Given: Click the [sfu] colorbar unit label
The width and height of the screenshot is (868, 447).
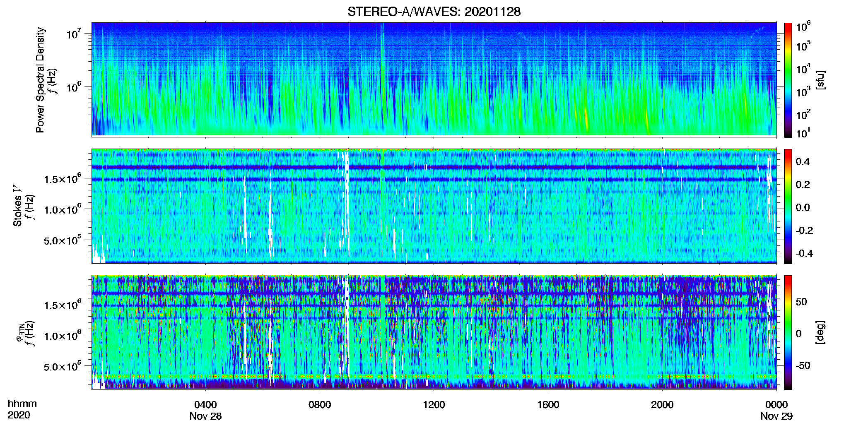Looking at the screenshot, I should click(x=821, y=80).
